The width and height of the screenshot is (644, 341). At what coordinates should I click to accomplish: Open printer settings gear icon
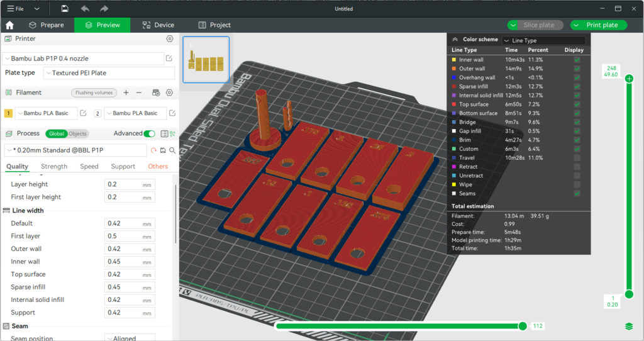click(x=169, y=39)
